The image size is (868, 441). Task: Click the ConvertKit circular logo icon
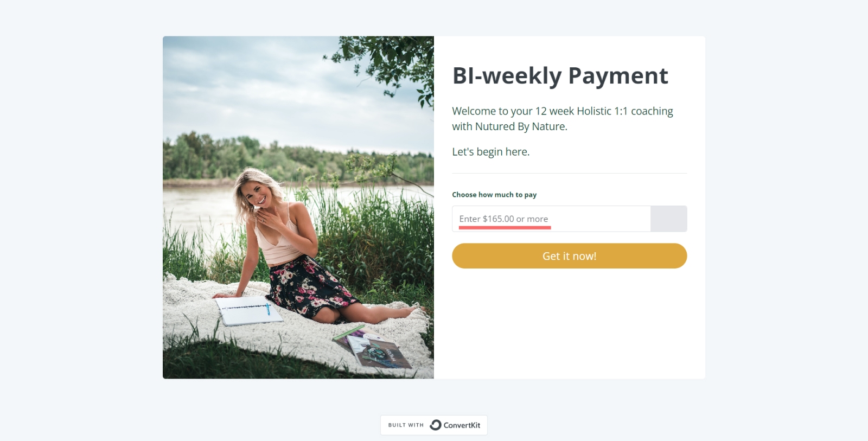(436, 425)
